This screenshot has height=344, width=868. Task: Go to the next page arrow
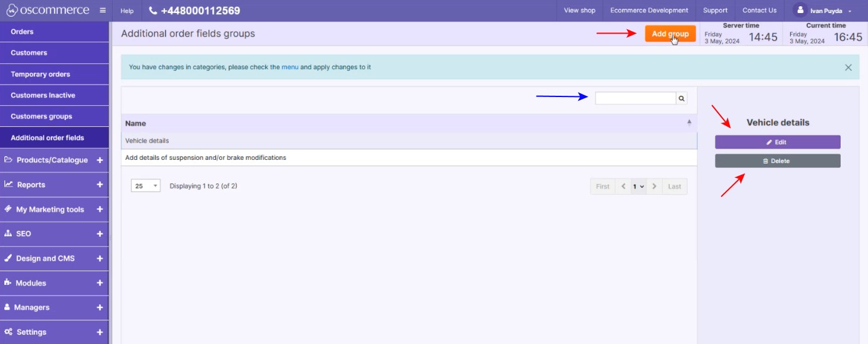(x=654, y=187)
